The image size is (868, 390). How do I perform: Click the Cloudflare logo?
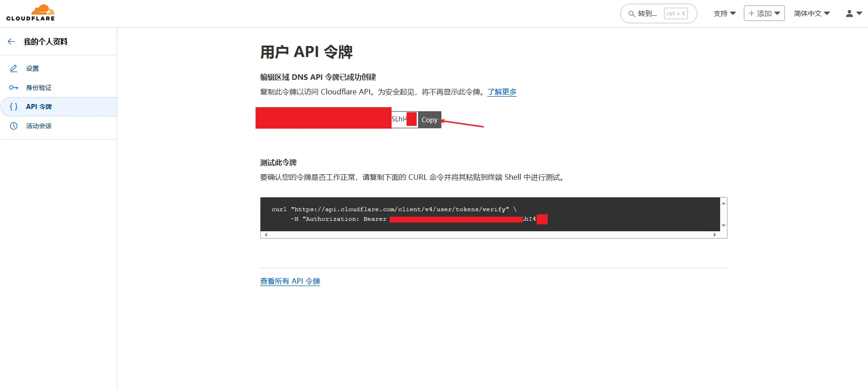click(x=31, y=13)
